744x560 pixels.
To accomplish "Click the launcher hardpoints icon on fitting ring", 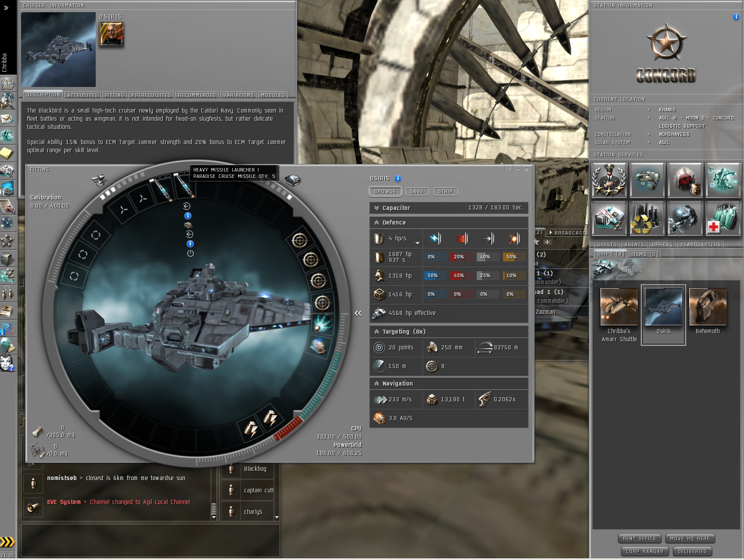I will 292,180.
